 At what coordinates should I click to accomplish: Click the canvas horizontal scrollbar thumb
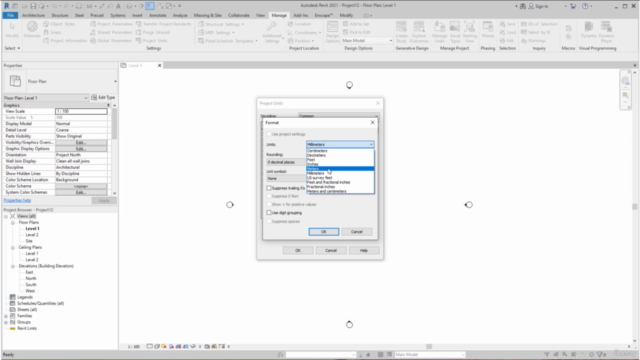click(429, 346)
